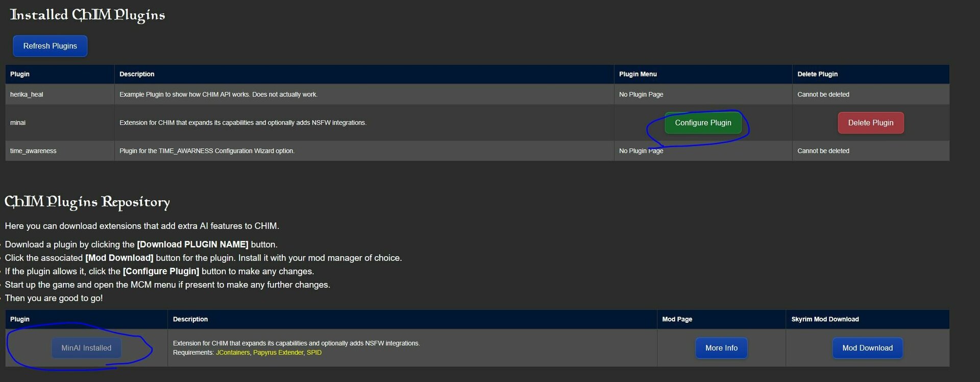
Task: Click the '[Download PLUGIN NAME]' instruction text
Action: (x=192, y=245)
